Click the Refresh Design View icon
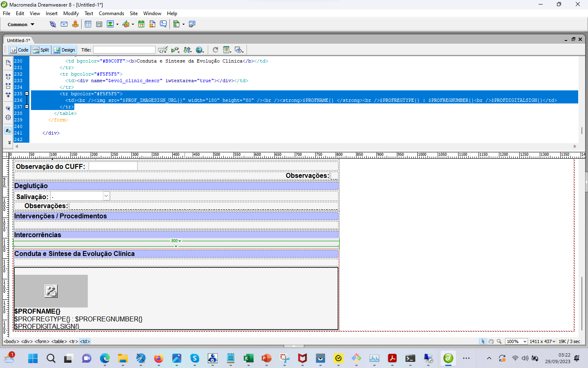The height and width of the screenshot is (368, 588). point(216,50)
